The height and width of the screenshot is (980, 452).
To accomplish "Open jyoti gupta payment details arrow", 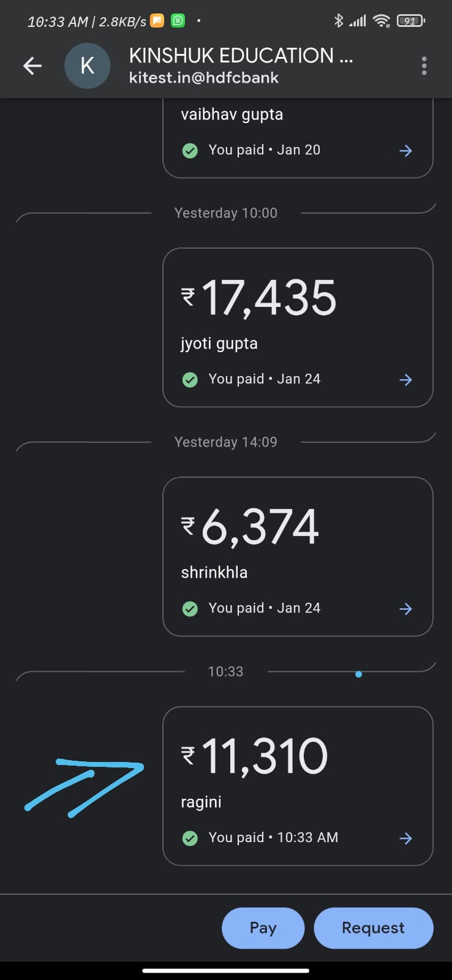I will tap(405, 380).
